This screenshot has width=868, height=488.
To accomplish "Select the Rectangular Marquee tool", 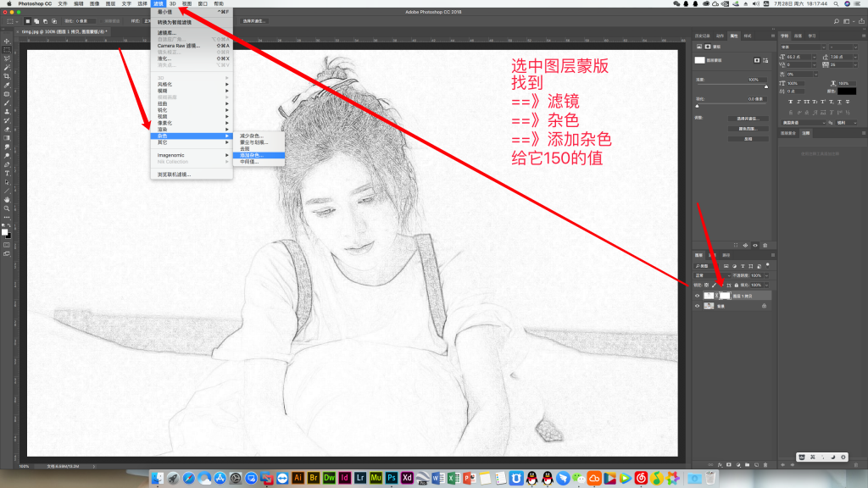I will pos(7,49).
